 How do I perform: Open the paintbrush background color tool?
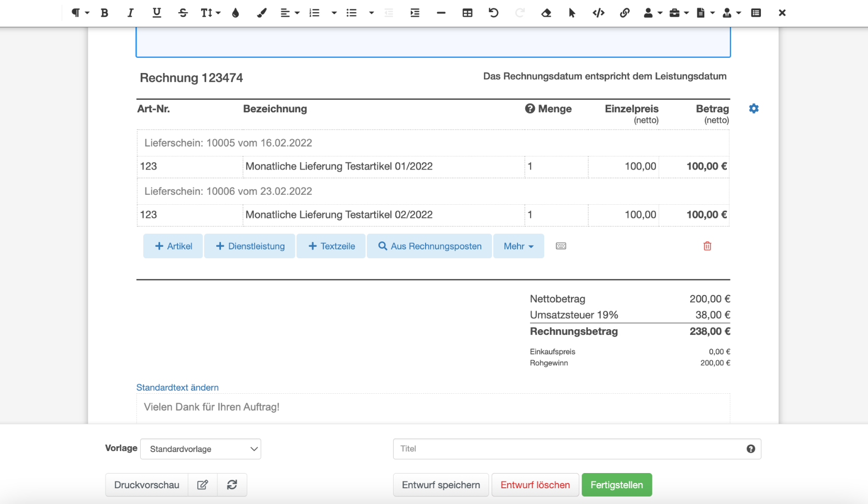261,13
